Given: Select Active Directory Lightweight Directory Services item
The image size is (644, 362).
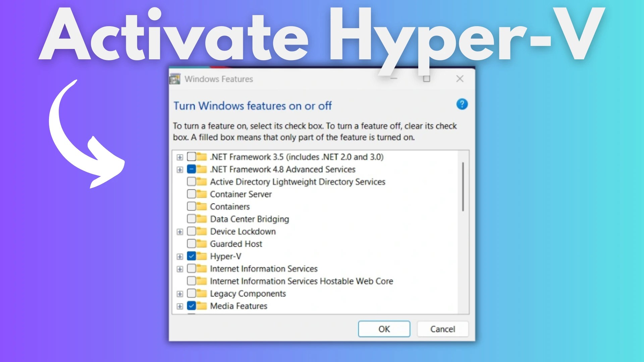Looking at the screenshot, I should 297,182.
